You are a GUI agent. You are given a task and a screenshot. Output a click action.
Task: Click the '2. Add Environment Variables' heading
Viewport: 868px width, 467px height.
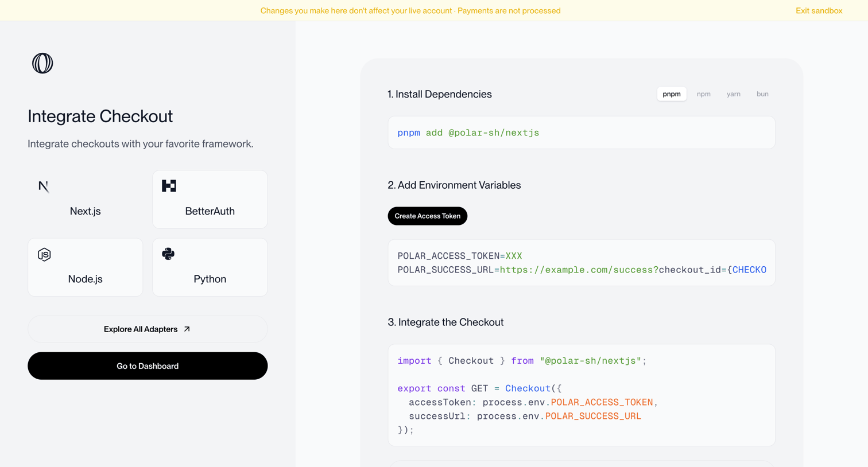pos(455,185)
